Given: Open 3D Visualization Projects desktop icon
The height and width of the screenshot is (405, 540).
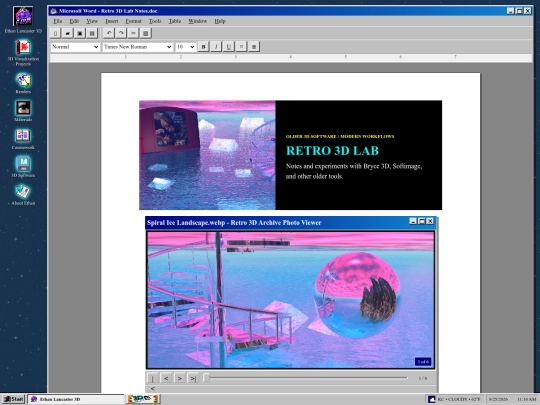Looking at the screenshot, I should coord(23,52).
